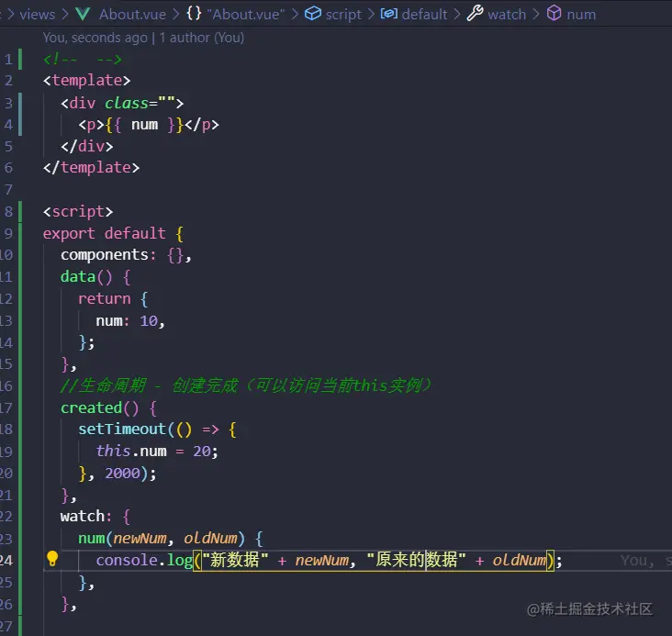The width and height of the screenshot is (672, 636).
Task: Click the closing </div> tag
Action: (x=87, y=147)
